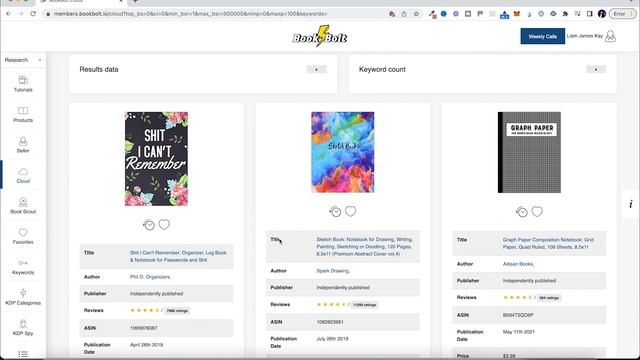Open author Phil D. Organizers link
Viewport: 640px width, 360px height.
tap(150, 277)
